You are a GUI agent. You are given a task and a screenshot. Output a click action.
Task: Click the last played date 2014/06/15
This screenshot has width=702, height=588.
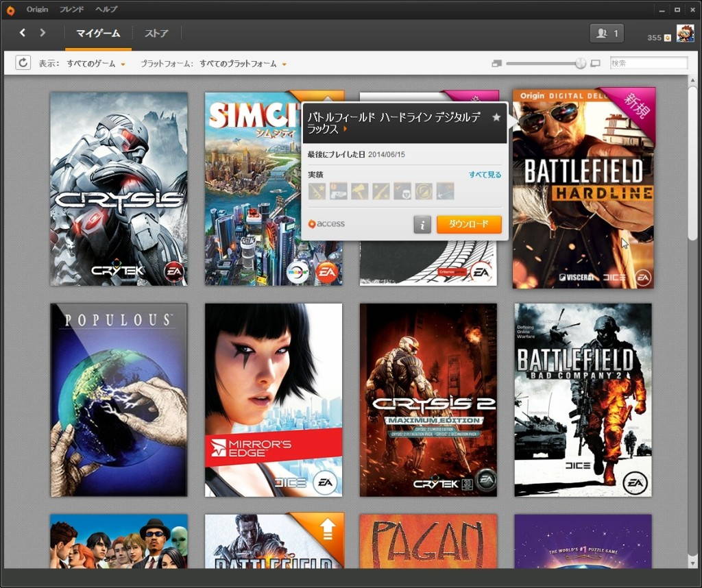tap(387, 154)
